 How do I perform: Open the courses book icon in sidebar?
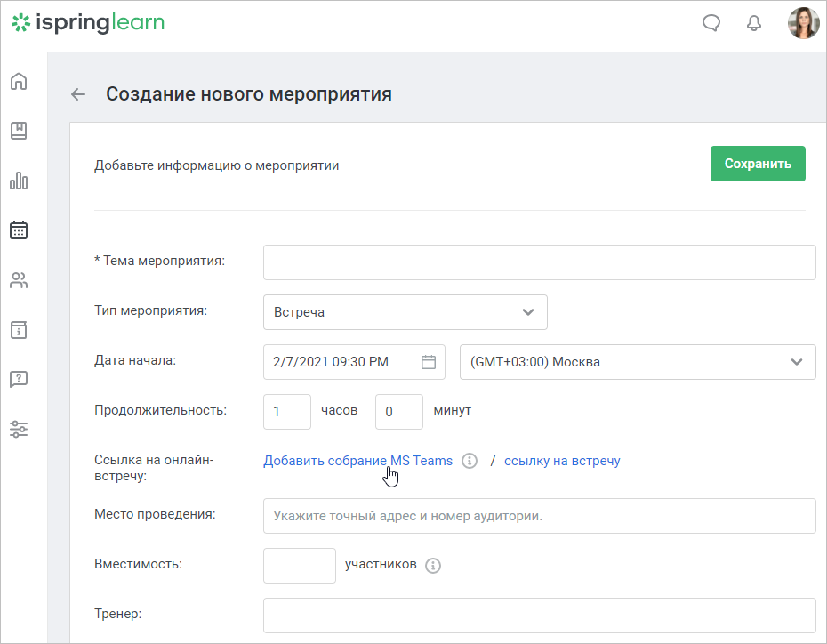point(19,131)
